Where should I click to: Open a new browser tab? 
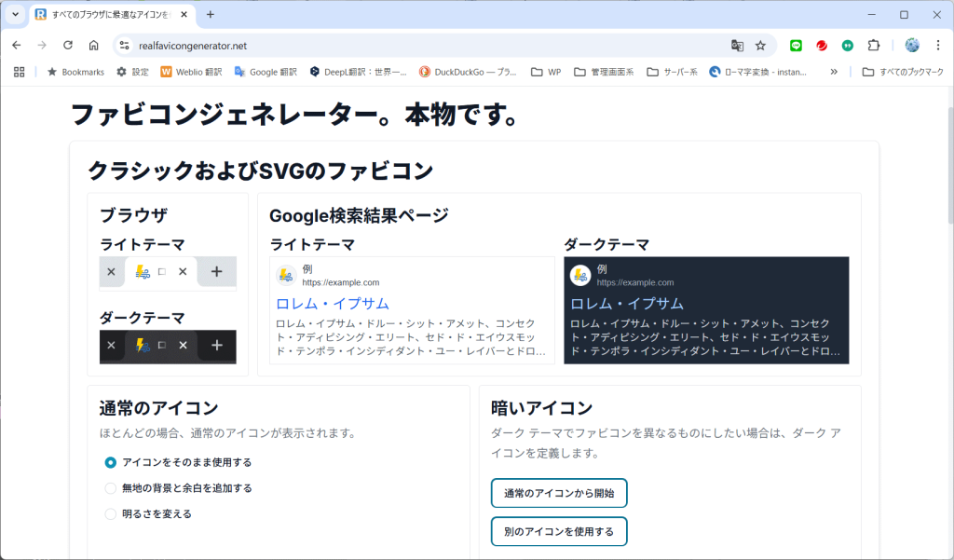pos(210,15)
